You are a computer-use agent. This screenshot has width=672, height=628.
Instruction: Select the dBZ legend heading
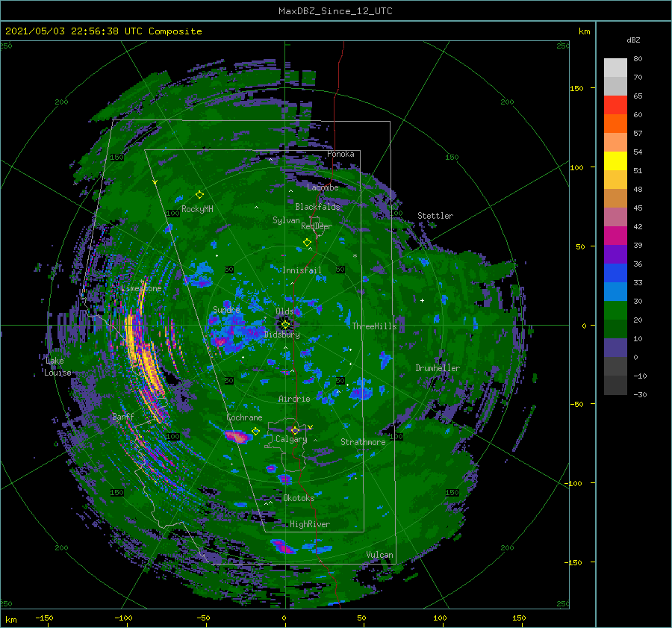633,40
